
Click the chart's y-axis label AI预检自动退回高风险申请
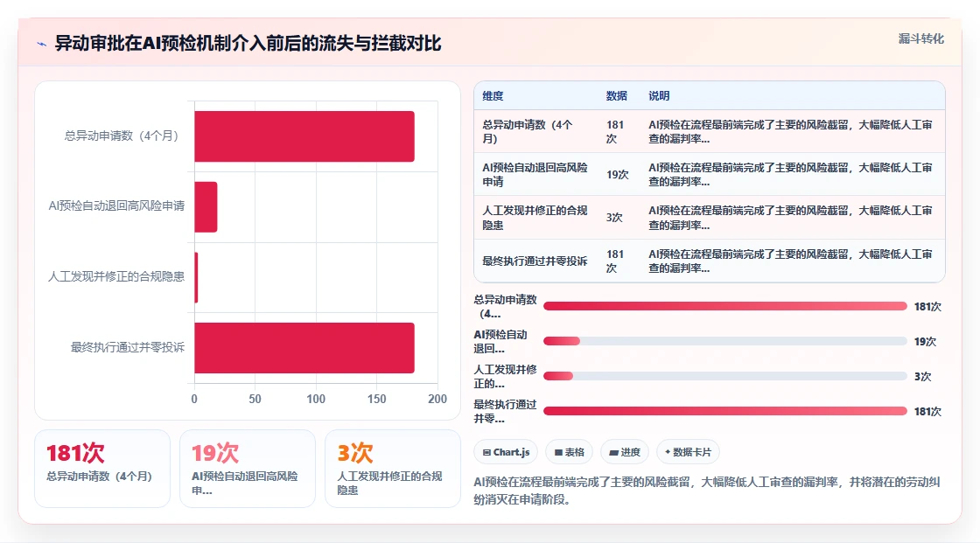click(117, 205)
